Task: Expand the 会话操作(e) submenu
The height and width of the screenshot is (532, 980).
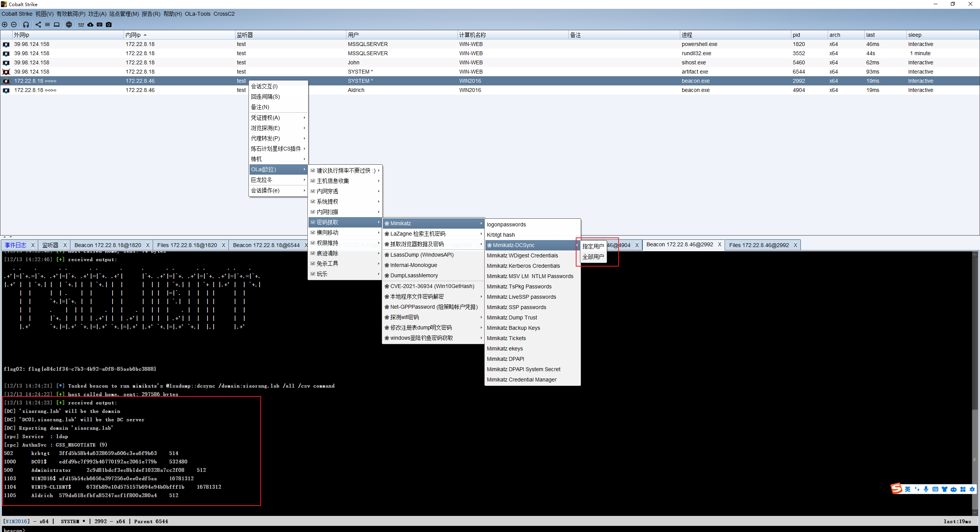Action: point(278,190)
